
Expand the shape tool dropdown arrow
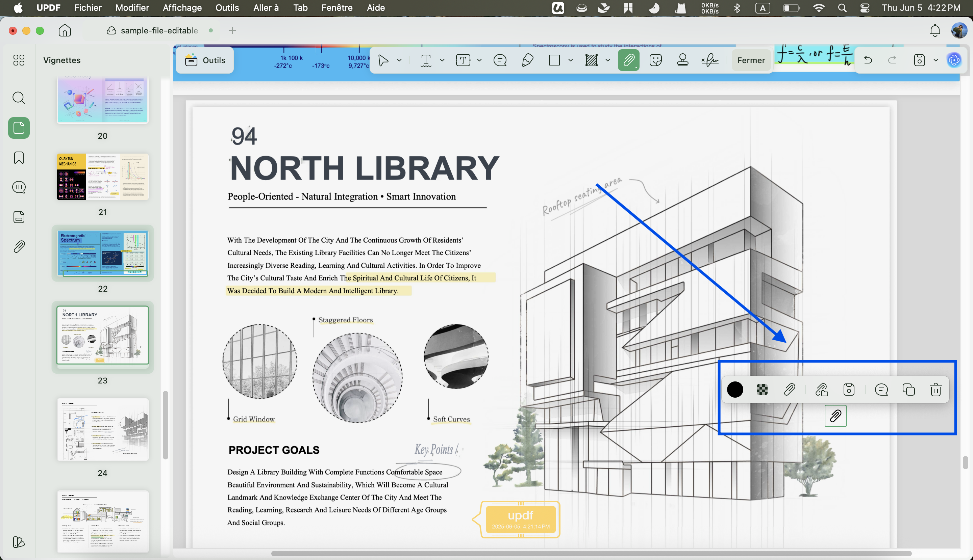(570, 60)
